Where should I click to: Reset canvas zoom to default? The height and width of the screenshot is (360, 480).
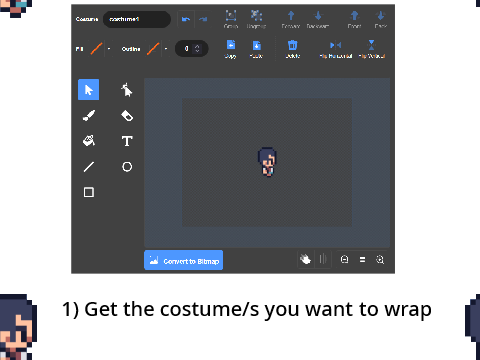pos(362,259)
